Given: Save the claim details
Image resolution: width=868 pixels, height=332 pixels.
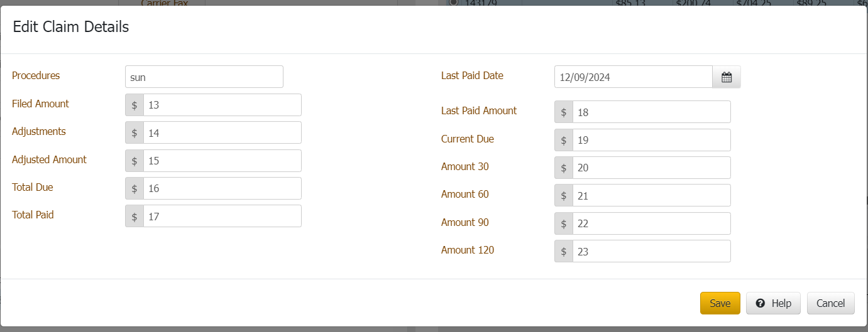Looking at the screenshot, I should pyautogui.click(x=720, y=303).
